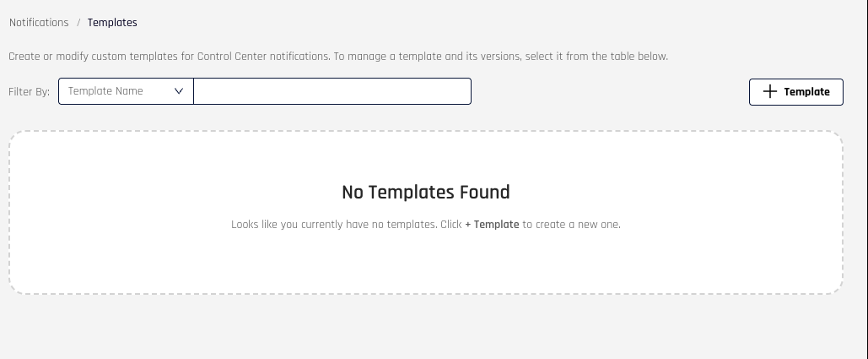Click the chevron arrow in the filter dropdown
Image resolution: width=868 pixels, height=359 pixels.
(179, 91)
